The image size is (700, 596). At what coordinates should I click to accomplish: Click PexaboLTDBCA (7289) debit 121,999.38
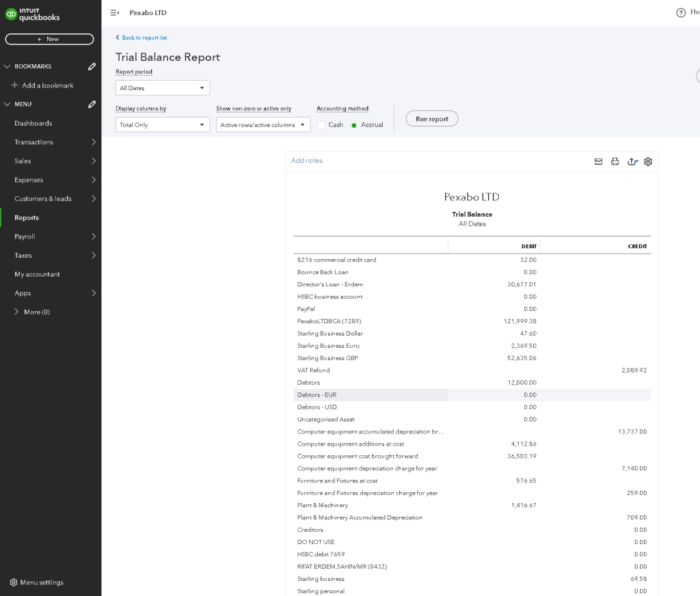pos(520,321)
